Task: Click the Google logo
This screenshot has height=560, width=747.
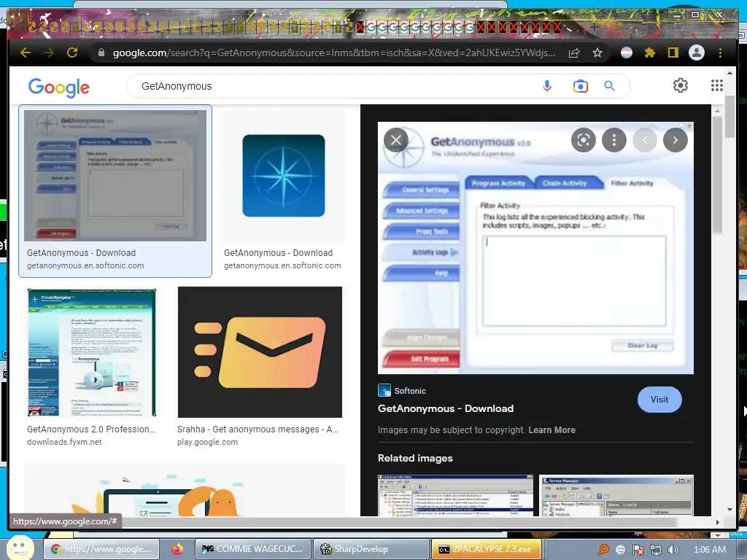Action: (x=58, y=87)
